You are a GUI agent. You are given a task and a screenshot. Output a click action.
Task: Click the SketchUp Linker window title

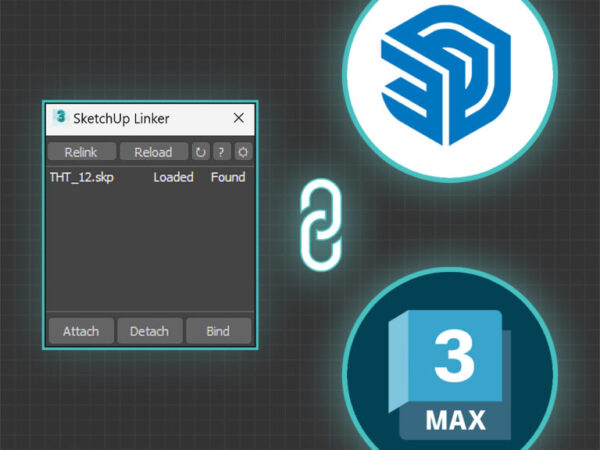pos(121,119)
